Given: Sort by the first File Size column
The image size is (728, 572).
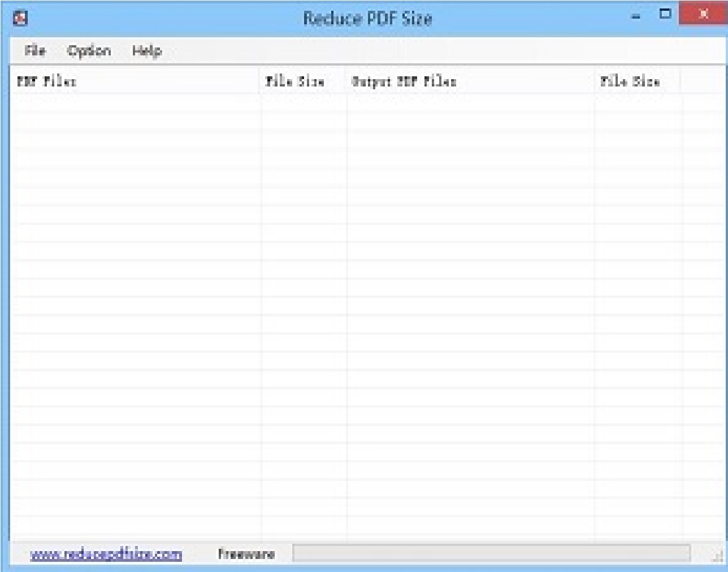Looking at the screenshot, I should click(296, 80).
